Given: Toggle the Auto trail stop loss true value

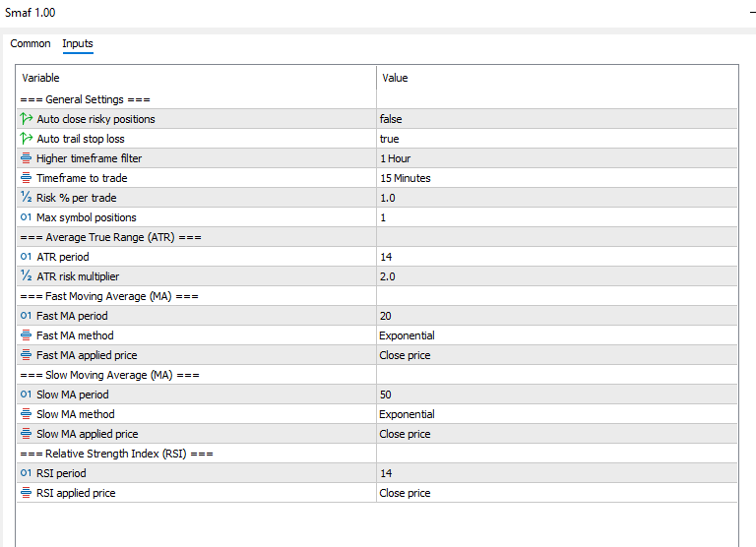Looking at the screenshot, I should coord(389,139).
